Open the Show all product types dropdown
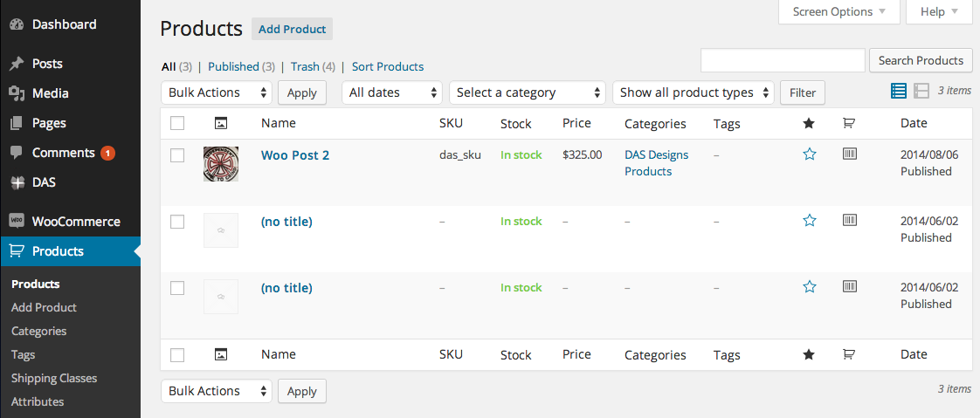The height and width of the screenshot is (418, 980). tap(694, 93)
